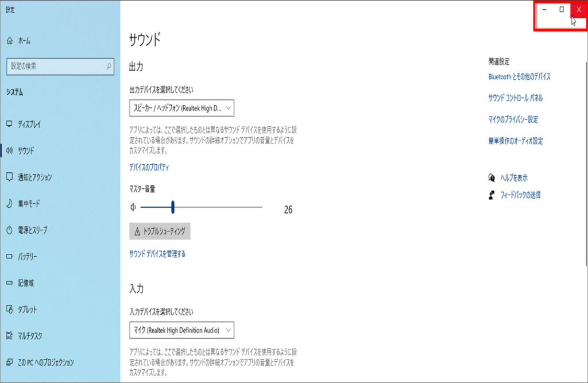Open the ディスプレイ display settings icon

[x=9, y=124]
